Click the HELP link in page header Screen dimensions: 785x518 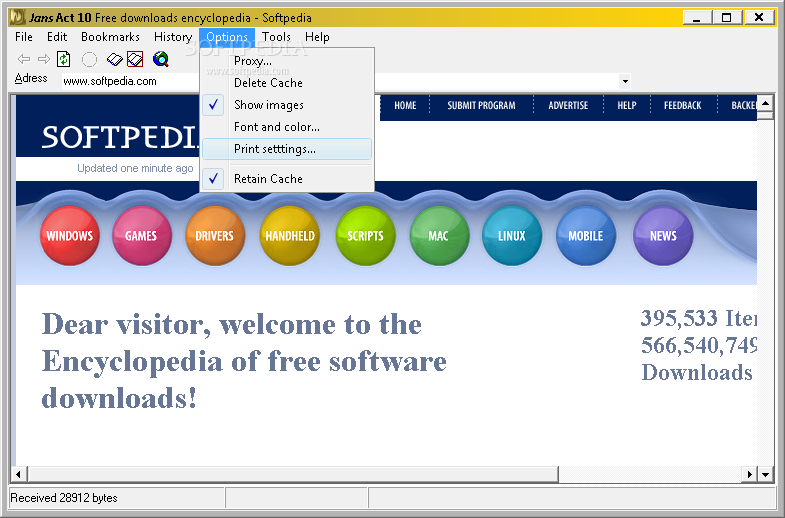626,106
